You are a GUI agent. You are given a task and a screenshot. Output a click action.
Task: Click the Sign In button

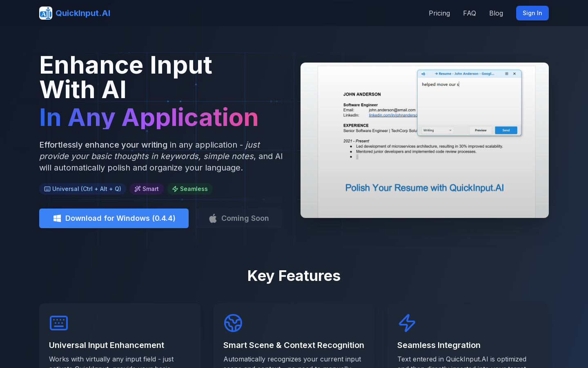pos(532,13)
